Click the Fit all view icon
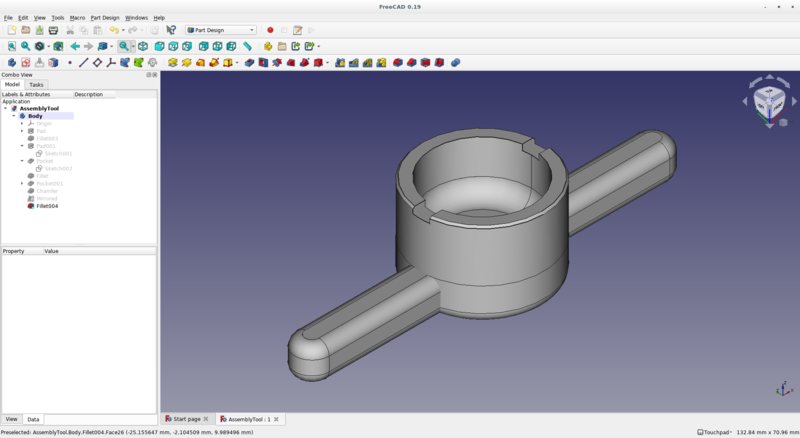 (11, 46)
